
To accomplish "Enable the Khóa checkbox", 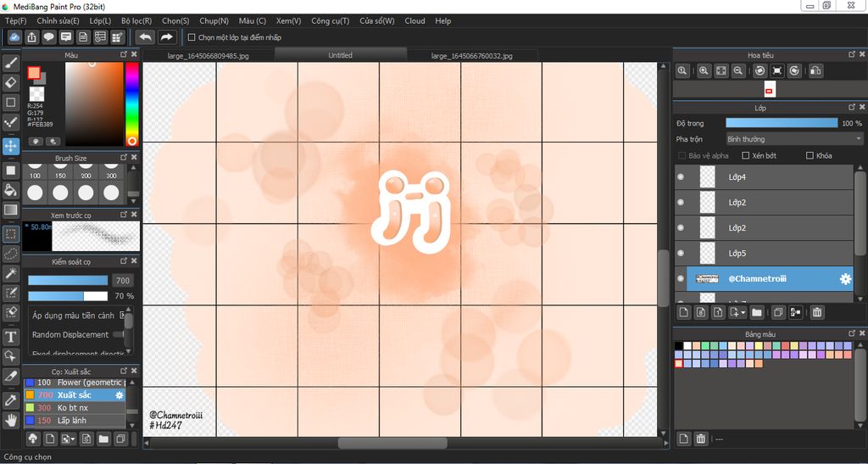I will [x=810, y=155].
